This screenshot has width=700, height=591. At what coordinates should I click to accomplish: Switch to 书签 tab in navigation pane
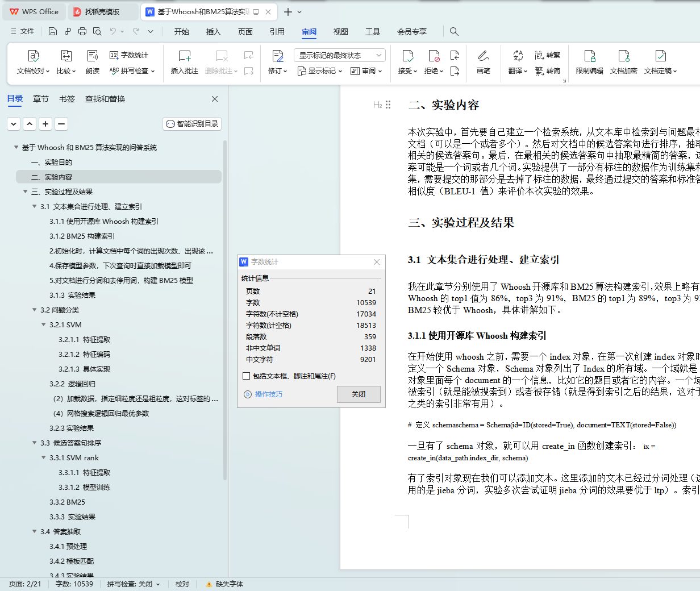[67, 99]
